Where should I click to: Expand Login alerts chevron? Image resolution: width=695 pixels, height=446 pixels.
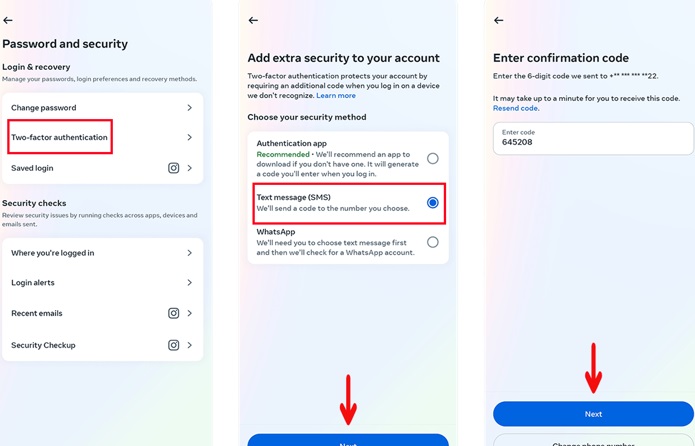189,283
